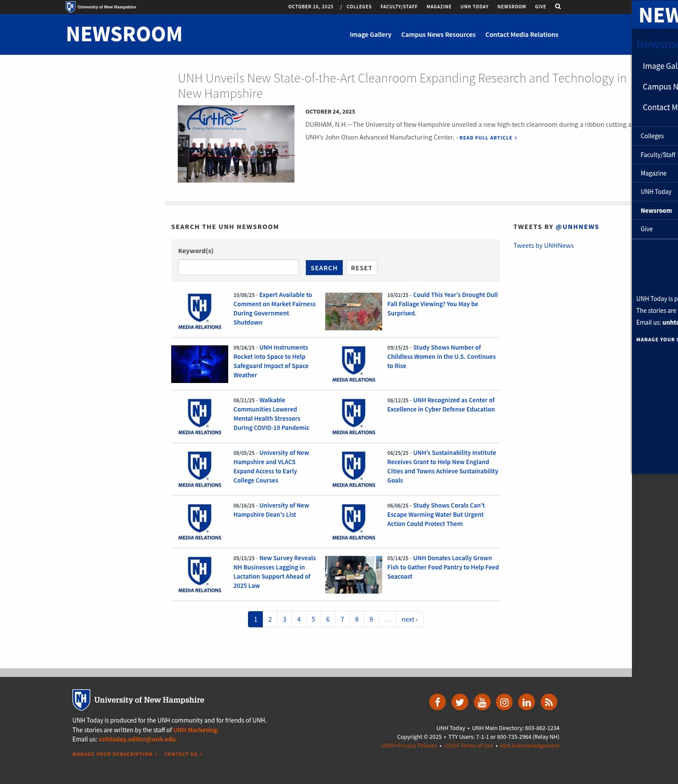678x784 pixels.
Task: Click Media Relations logo beside Dean's List article
Action: 200,522
